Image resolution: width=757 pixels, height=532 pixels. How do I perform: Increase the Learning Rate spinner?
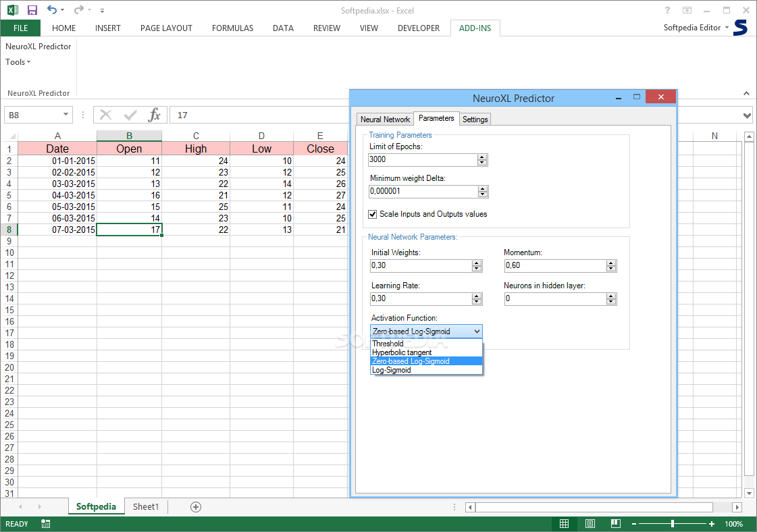tap(477, 296)
